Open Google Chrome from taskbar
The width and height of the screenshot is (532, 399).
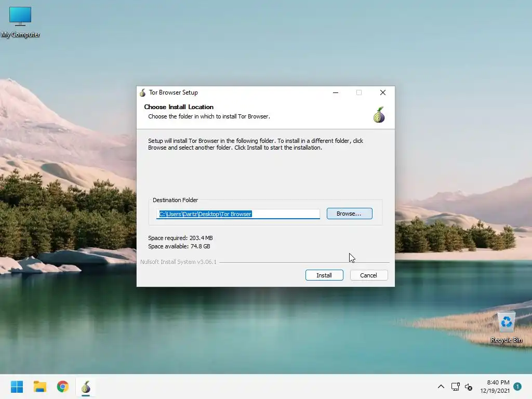pos(63,387)
